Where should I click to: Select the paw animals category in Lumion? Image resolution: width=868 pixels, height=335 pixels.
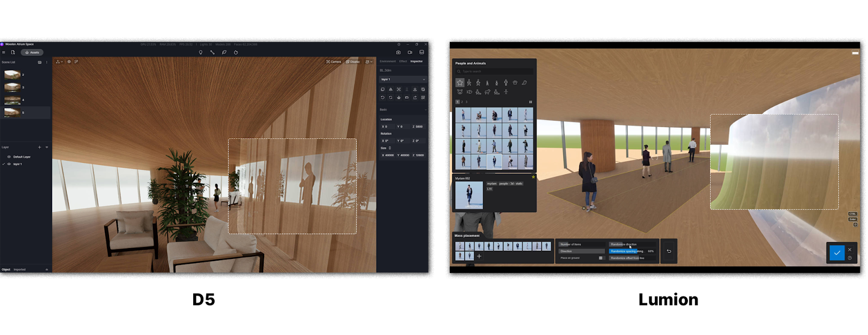click(x=515, y=83)
